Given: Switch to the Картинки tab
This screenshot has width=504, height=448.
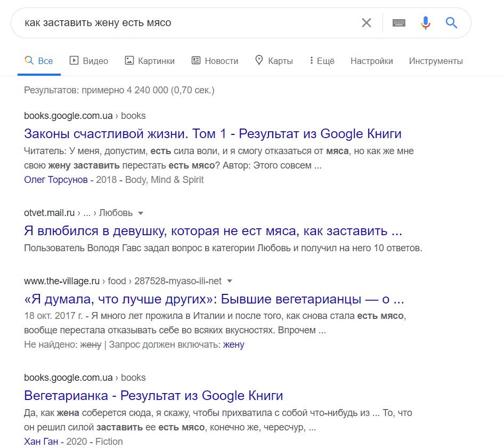Looking at the screenshot, I should click(x=150, y=61).
